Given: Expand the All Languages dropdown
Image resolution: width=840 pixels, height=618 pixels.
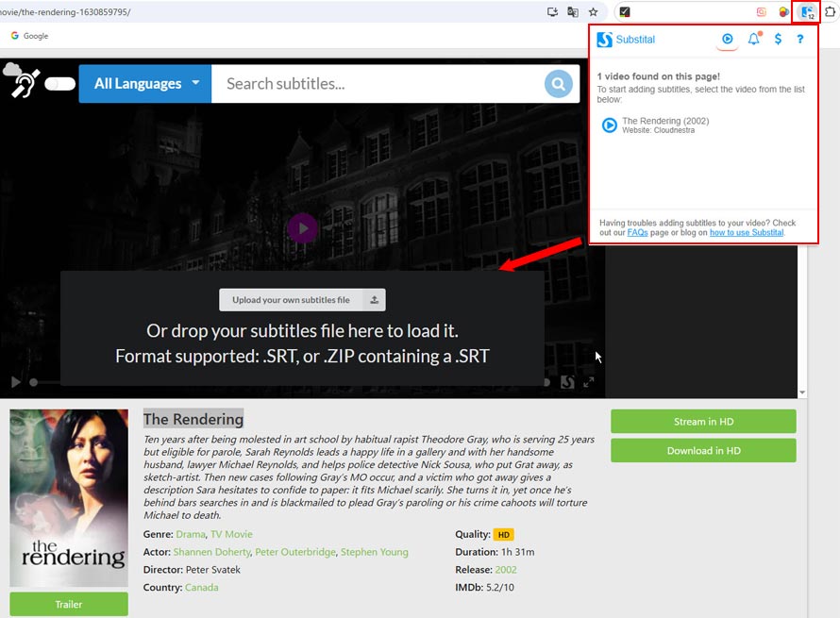Looking at the screenshot, I should [x=145, y=84].
